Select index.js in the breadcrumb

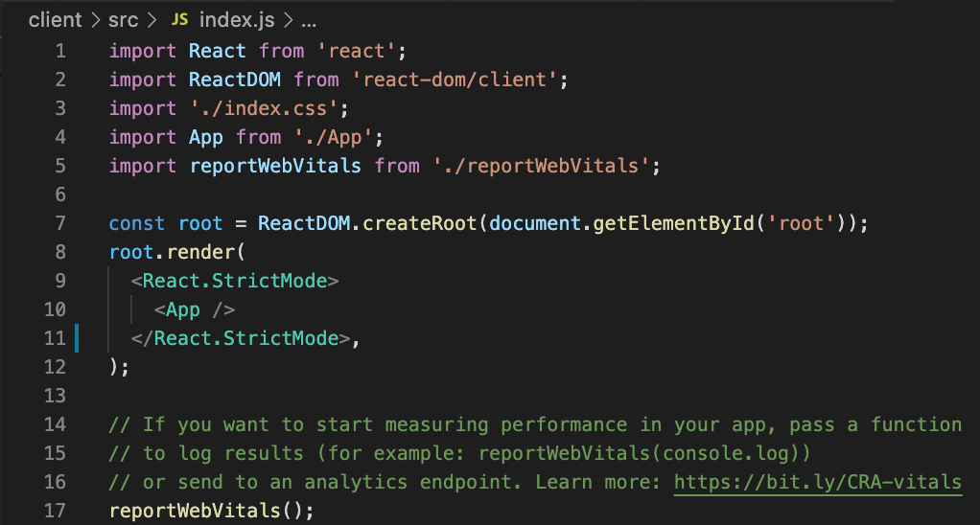237,20
